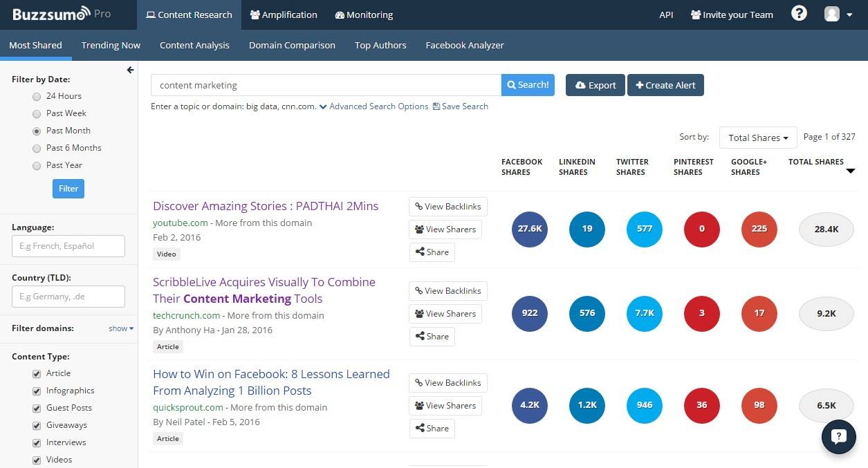This screenshot has width=868, height=468.
Task: Open the Discover Amazing Stories PADTHAI link
Action: 266,206
